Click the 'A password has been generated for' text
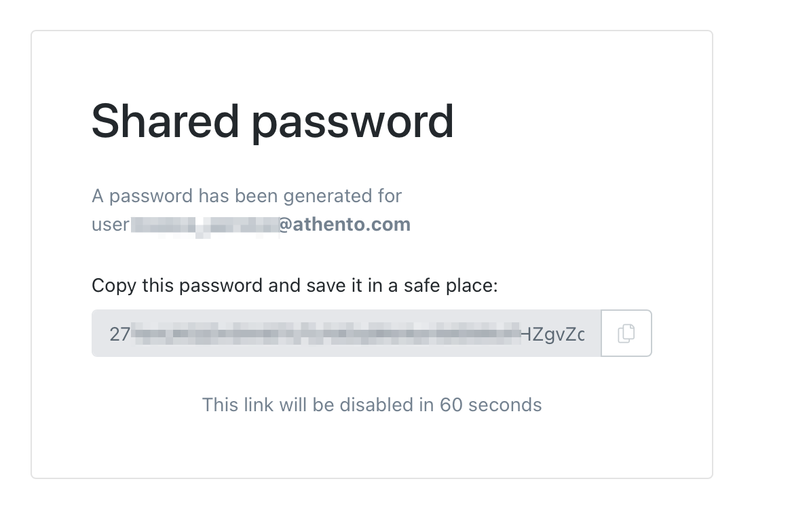This screenshot has width=790, height=532. pos(246,195)
